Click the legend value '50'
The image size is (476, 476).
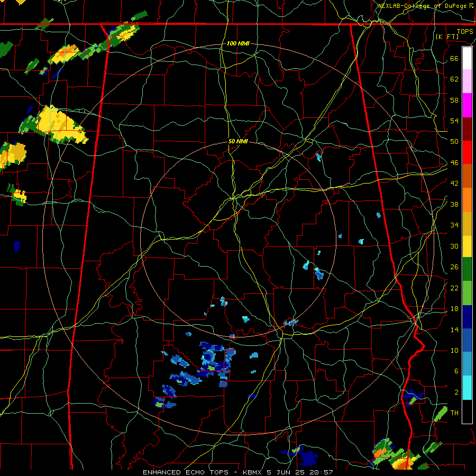click(454, 141)
